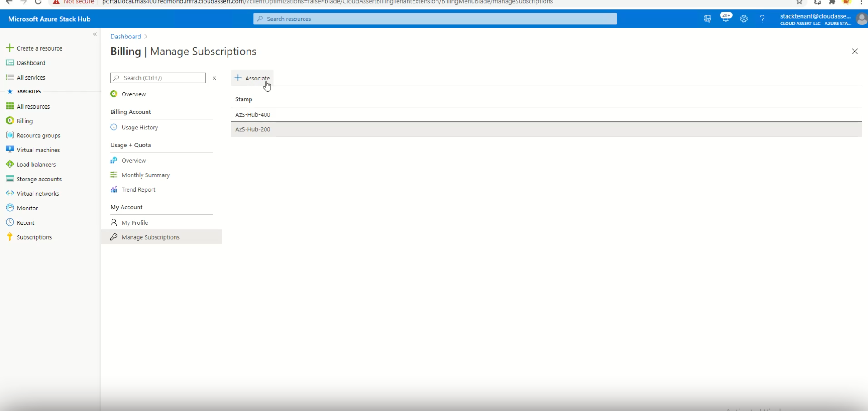Click the Recent clock icon
The image size is (868, 411).
click(x=9, y=222)
